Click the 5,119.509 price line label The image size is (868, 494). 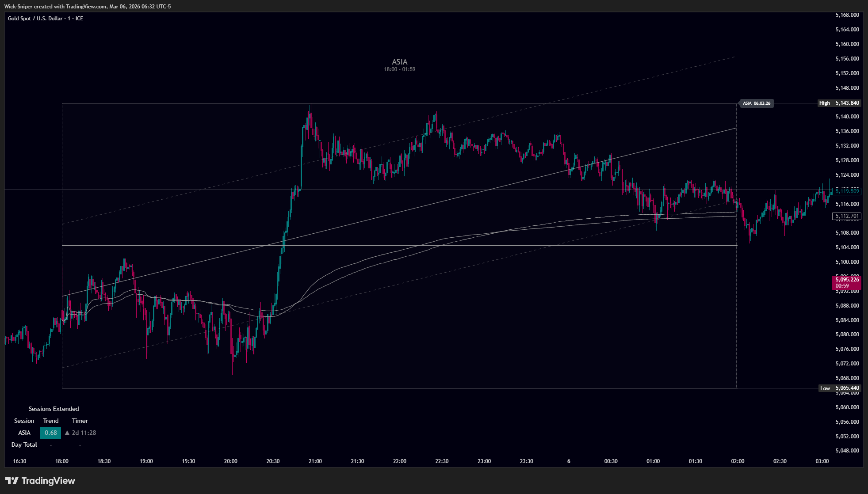tap(847, 191)
